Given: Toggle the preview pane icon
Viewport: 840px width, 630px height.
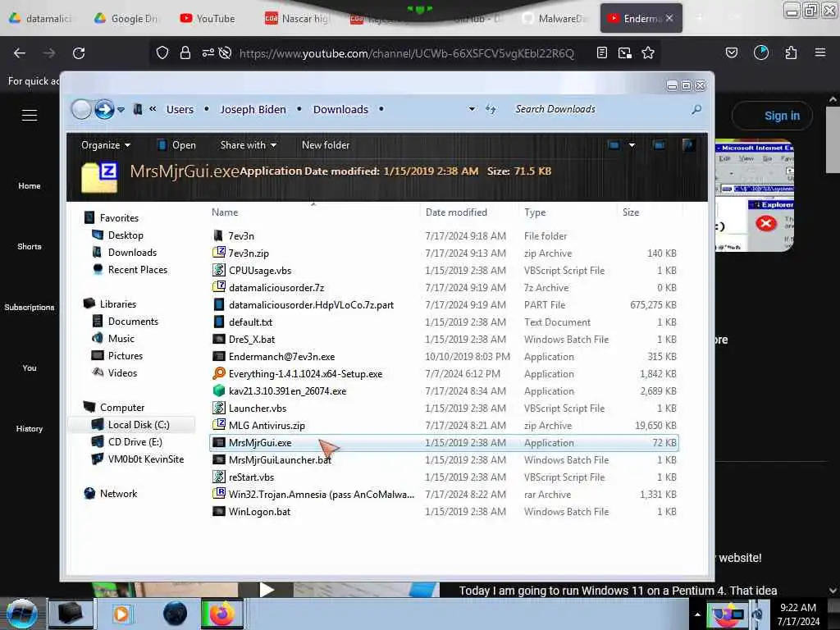Looking at the screenshot, I should click(x=659, y=145).
